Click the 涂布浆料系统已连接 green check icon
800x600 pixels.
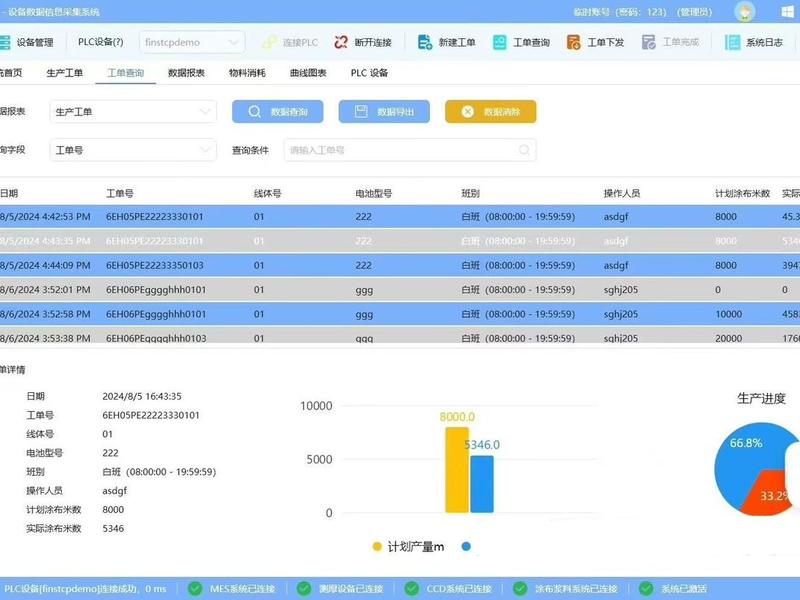519,589
